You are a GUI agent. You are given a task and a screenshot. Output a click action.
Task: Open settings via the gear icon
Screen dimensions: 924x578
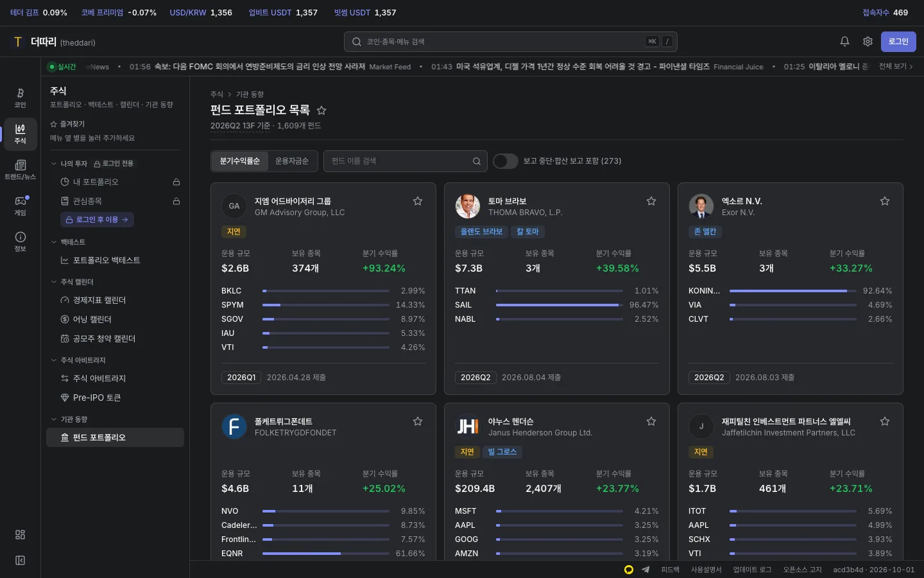[868, 42]
